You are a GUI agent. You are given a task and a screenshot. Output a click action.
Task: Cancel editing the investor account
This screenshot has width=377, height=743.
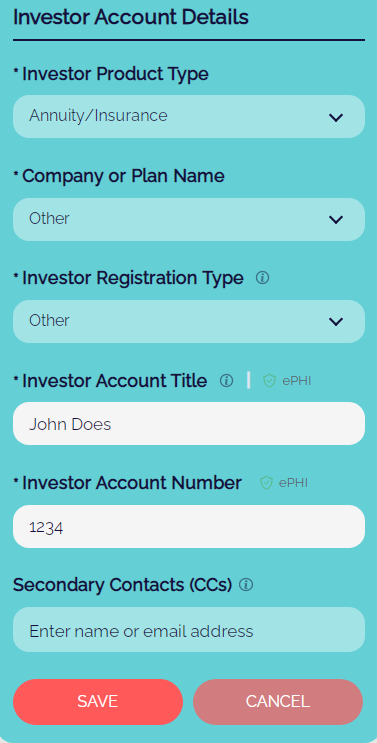pos(278,701)
